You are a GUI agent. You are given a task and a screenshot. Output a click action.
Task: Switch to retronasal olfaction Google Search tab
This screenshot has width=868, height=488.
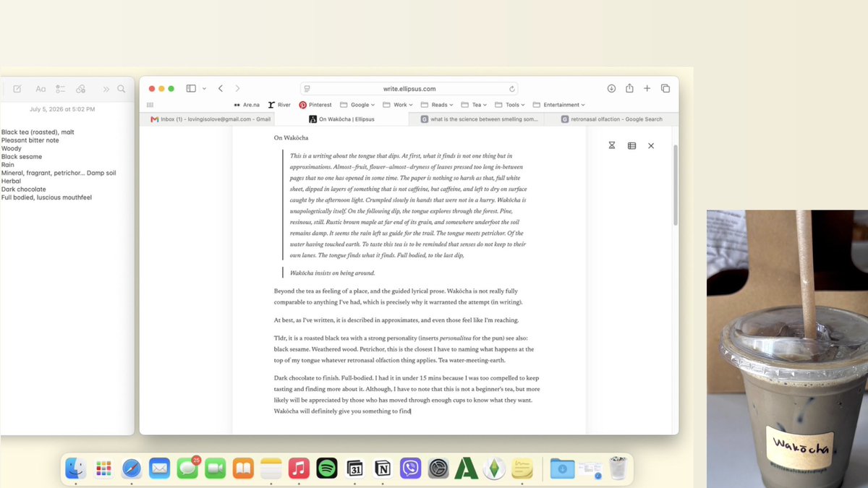[x=612, y=119]
